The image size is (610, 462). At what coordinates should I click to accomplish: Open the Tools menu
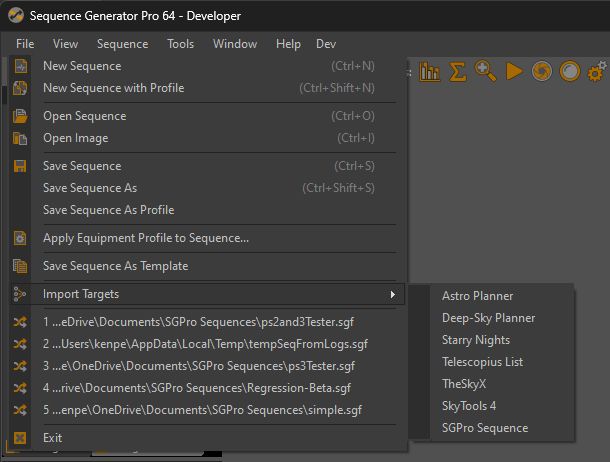pyautogui.click(x=181, y=44)
